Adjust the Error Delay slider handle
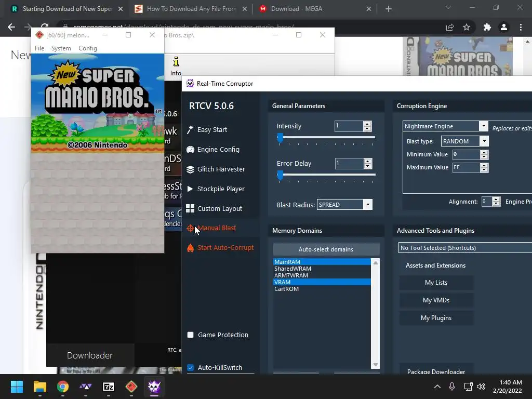Screen dimensions: 532x399 [x=280, y=175]
